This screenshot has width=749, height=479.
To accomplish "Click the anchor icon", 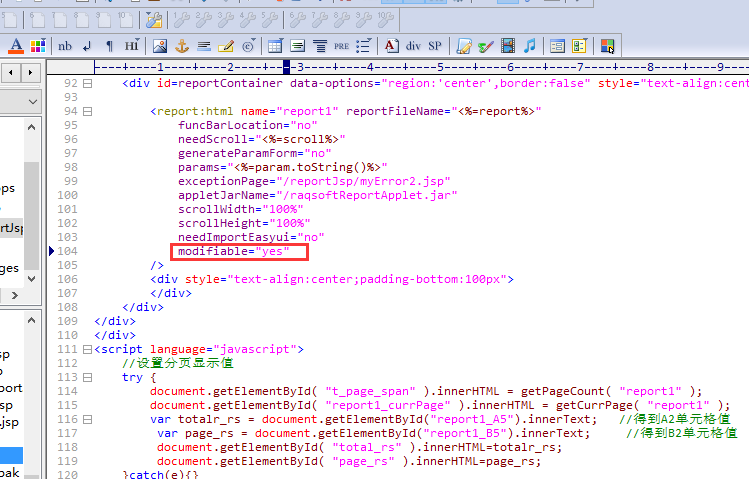I will coord(182,45).
